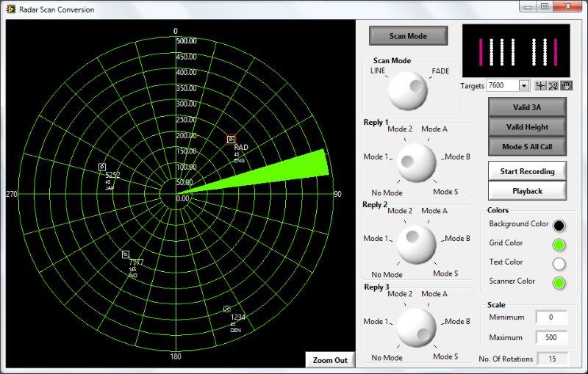Viewport: 588px width, 374px height.
Task: Click the LabVIEW icon in title bar
Action: click(x=10, y=10)
